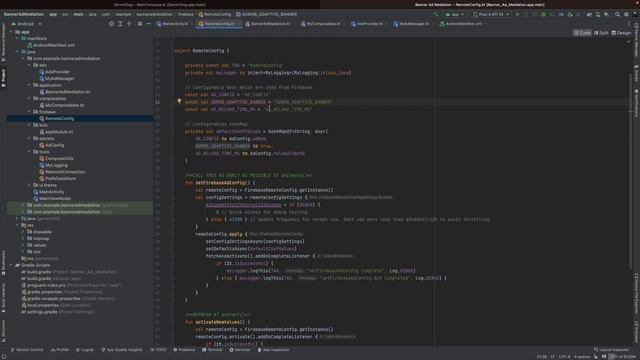Screen dimensions: 640x360
Task: Open Problems tool window
Action: point(184,350)
